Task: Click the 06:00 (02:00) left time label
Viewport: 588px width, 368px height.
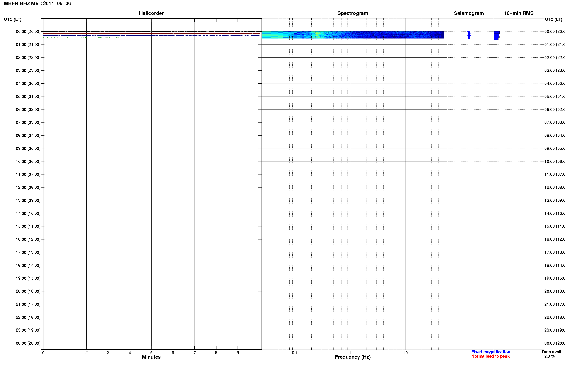Action: coord(28,109)
